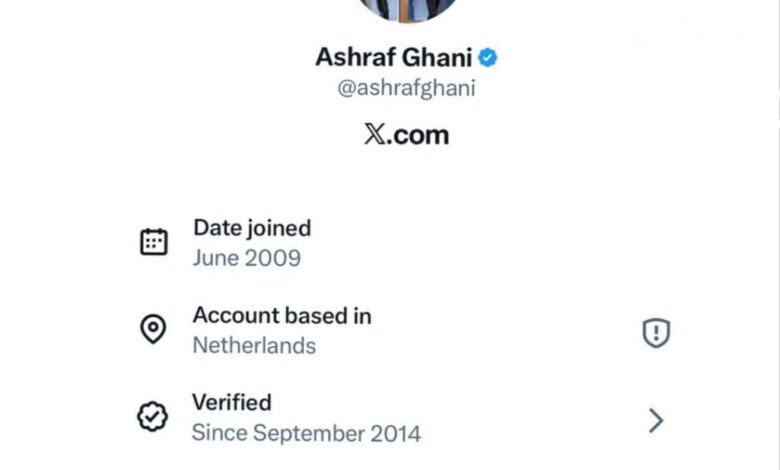
Task: Click the "Date joined" label
Action: coord(252,228)
